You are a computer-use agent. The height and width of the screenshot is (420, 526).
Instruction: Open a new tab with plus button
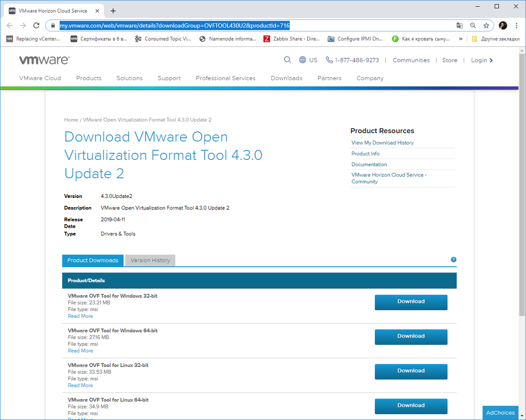pos(113,11)
